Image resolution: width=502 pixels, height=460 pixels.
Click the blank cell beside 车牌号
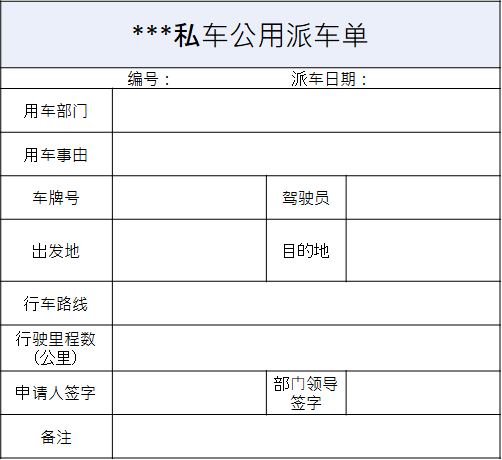coord(190,198)
